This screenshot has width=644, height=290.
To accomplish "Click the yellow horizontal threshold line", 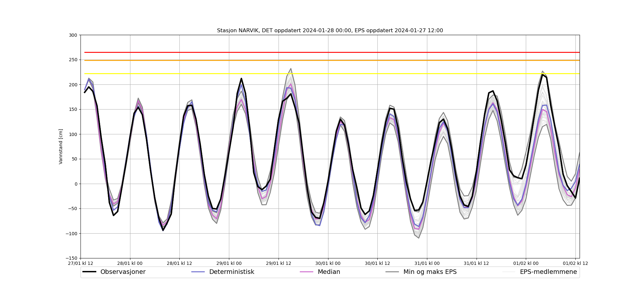I will [332, 74].
